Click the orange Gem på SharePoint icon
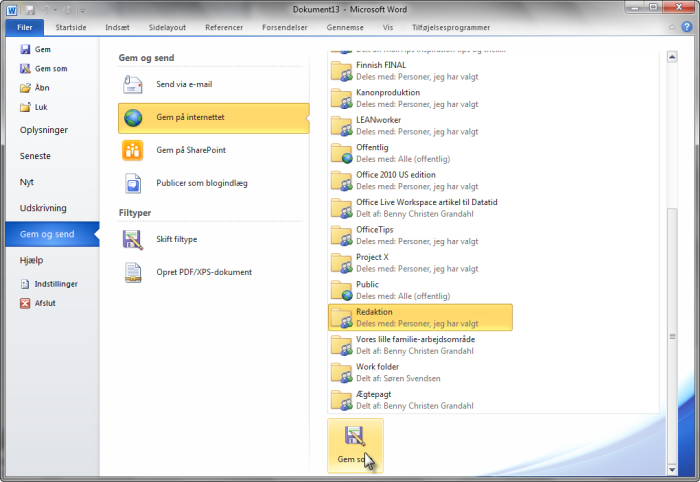 133,150
